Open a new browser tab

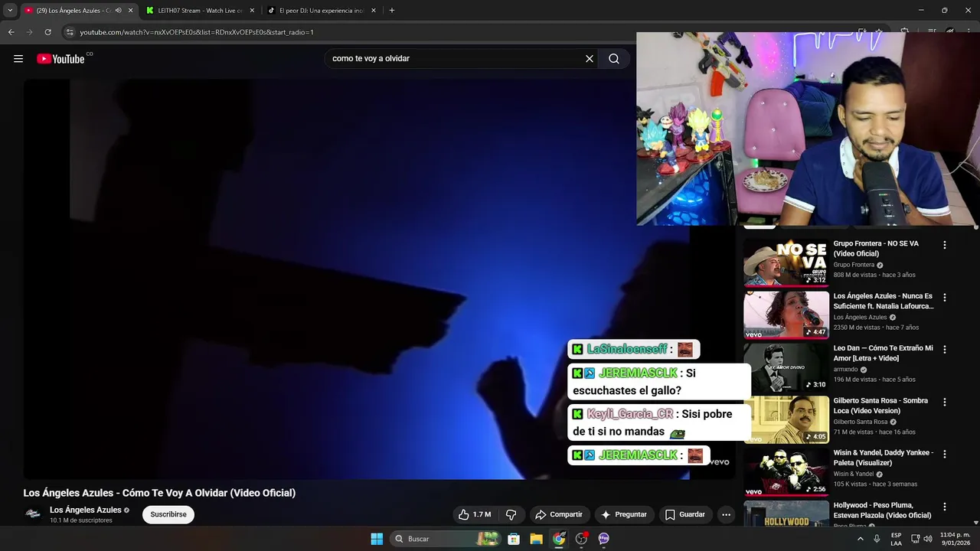coord(392,11)
